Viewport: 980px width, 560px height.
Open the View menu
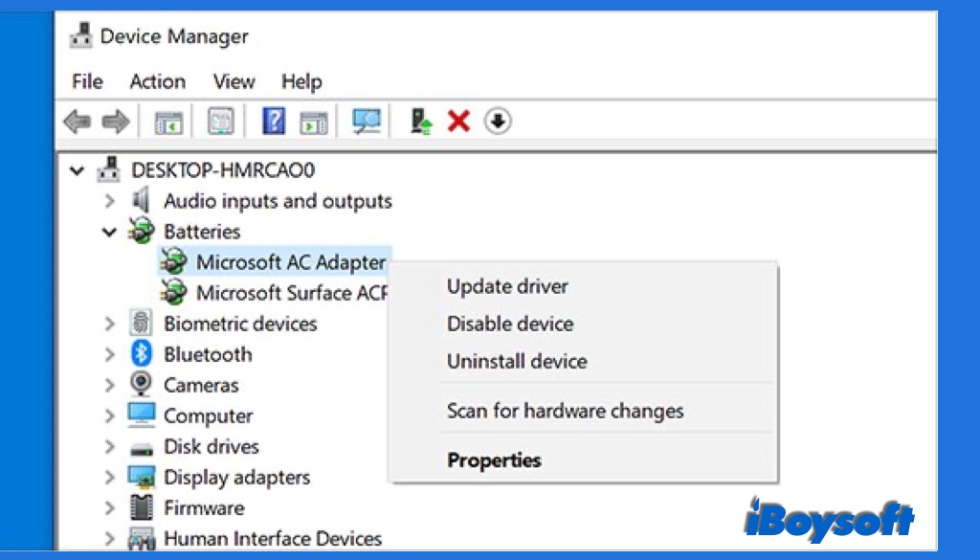(x=234, y=81)
